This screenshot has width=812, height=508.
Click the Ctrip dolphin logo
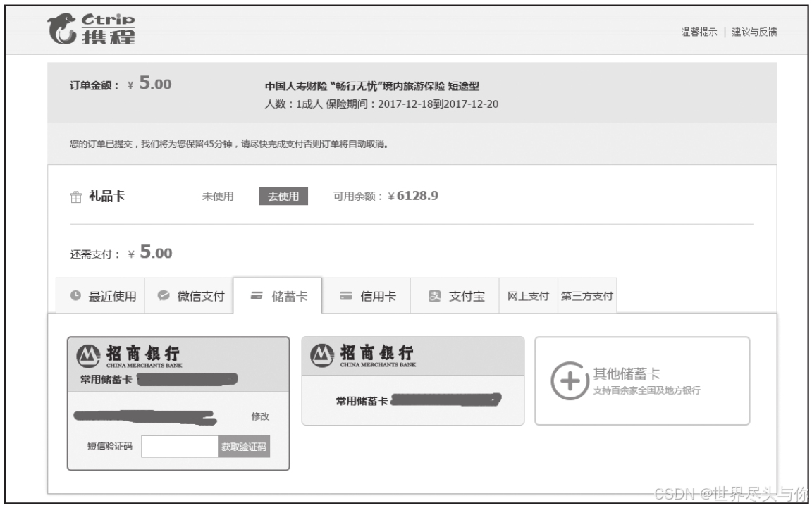[x=91, y=29]
